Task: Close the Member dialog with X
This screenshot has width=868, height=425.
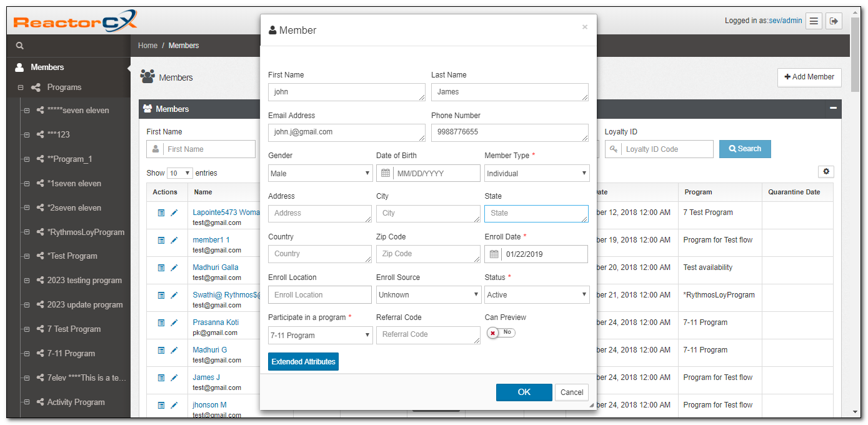Action: [x=584, y=27]
